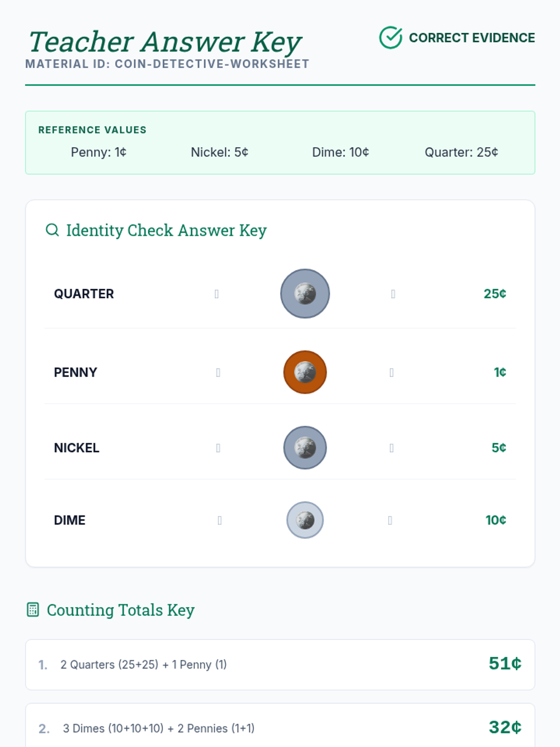
Task: Click the magnifier icon beside Identity Check
Action: [x=52, y=230]
